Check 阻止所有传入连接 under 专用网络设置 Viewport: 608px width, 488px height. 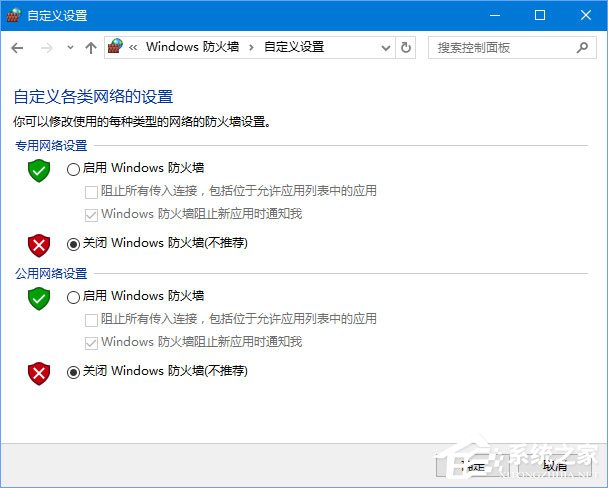[x=91, y=192]
